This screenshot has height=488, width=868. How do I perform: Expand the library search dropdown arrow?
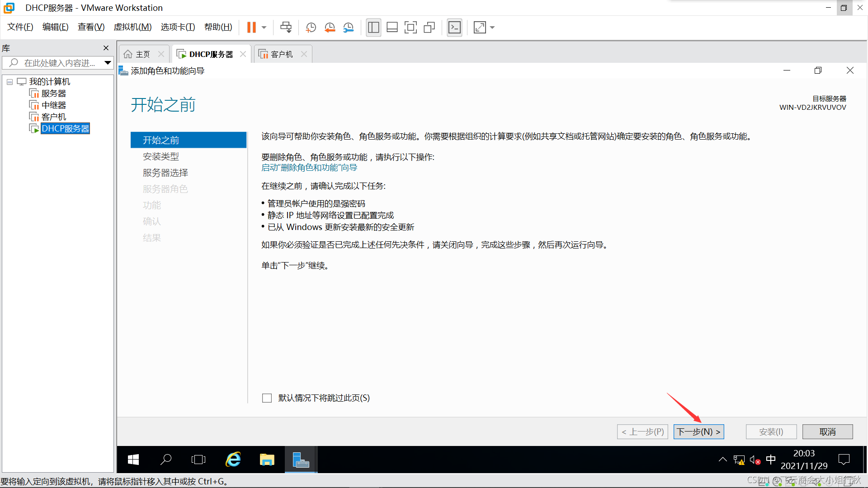[108, 63]
